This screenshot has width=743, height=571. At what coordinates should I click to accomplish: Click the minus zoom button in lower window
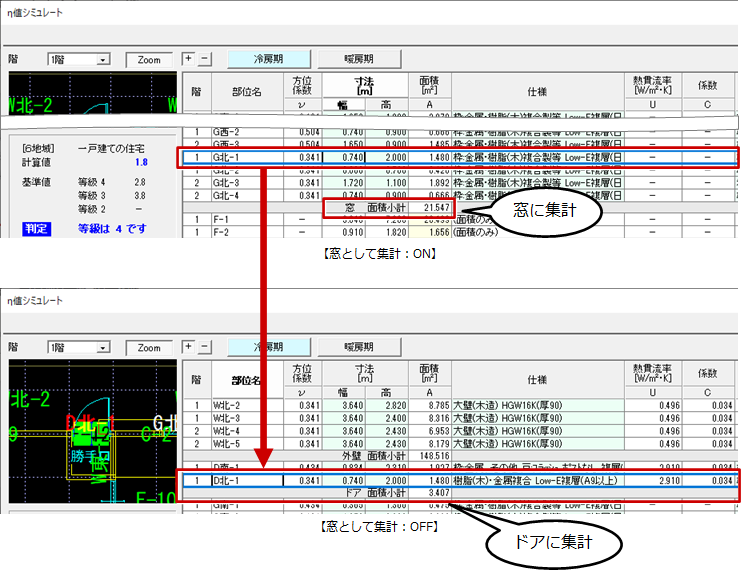click(204, 347)
